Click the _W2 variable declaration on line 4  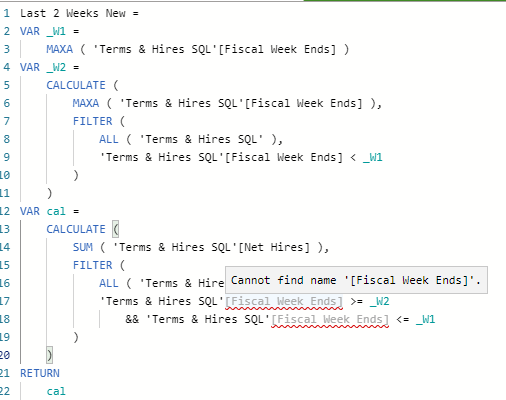tap(56, 67)
